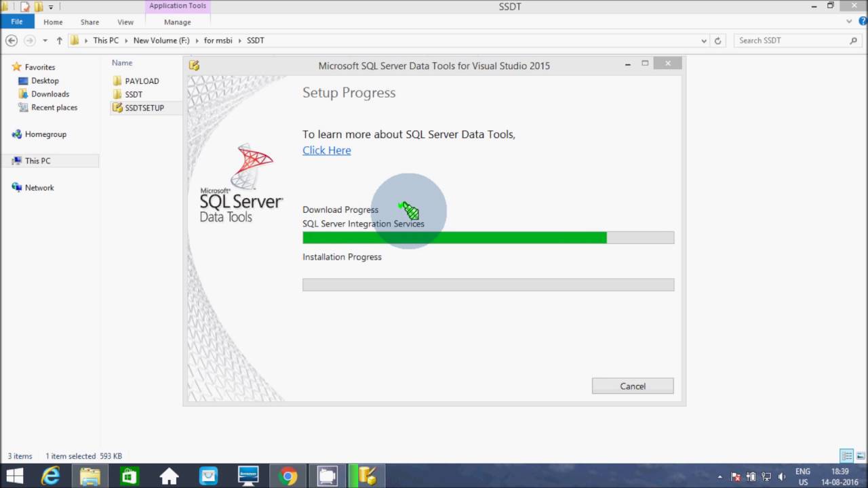Open the Customize Quick Access Toolbar dropdown

pos(51,7)
